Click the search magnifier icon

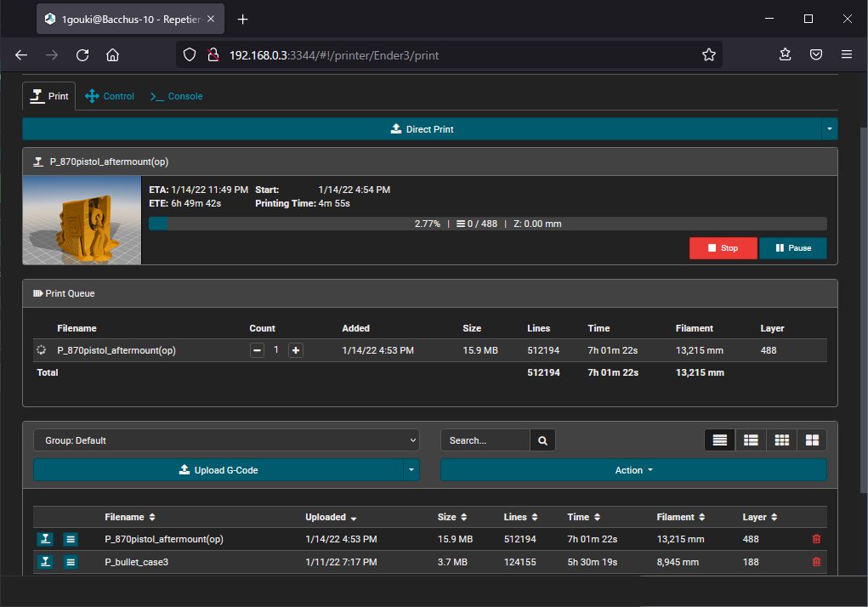[542, 440]
